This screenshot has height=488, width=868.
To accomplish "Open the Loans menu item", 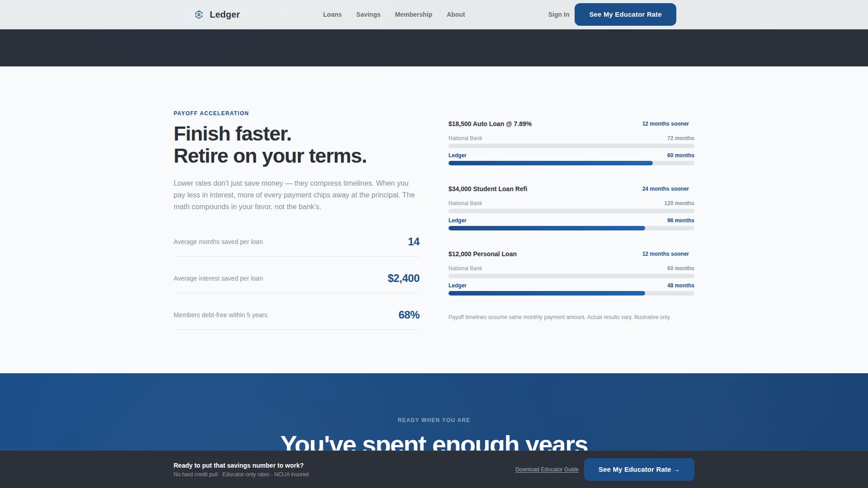I will tap(332, 14).
